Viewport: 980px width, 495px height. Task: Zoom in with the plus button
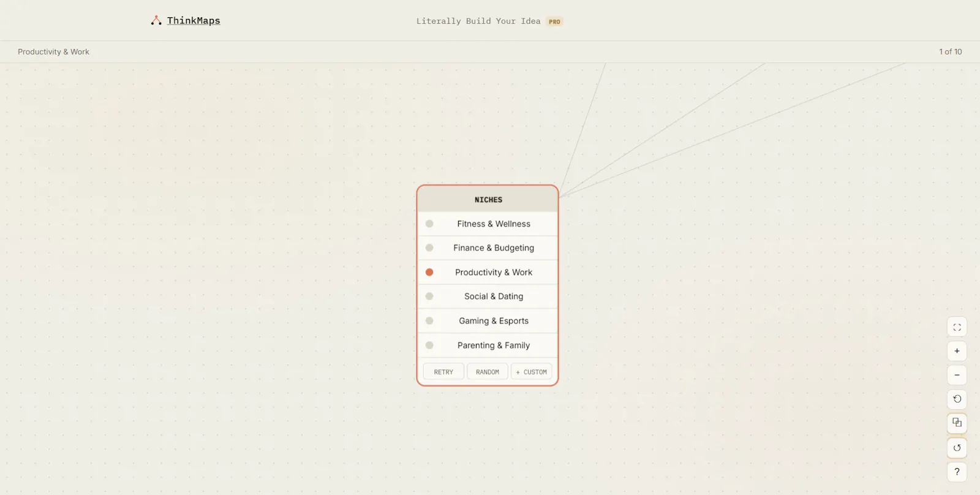click(x=957, y=351)
